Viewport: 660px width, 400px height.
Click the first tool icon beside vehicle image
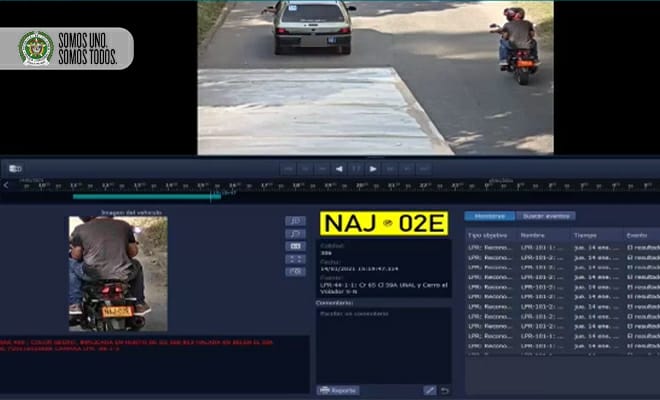(x=295, y=220)
